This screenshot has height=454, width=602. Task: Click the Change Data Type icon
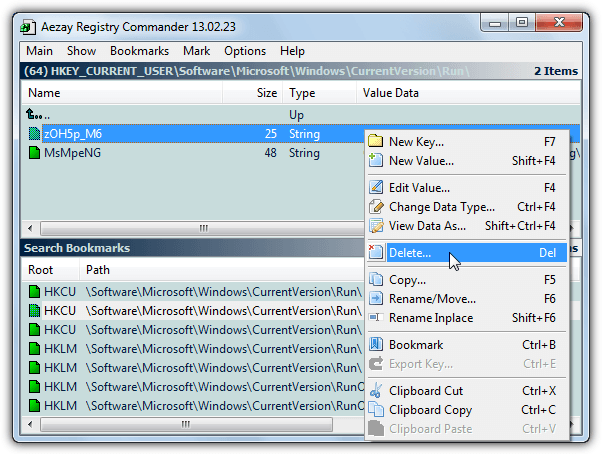coord(375,206)
